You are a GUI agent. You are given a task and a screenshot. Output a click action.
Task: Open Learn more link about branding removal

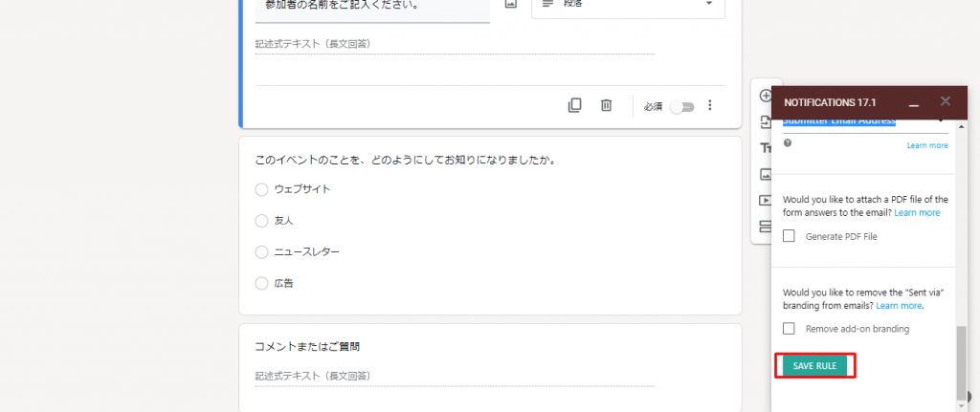click(x=899, y=306)
